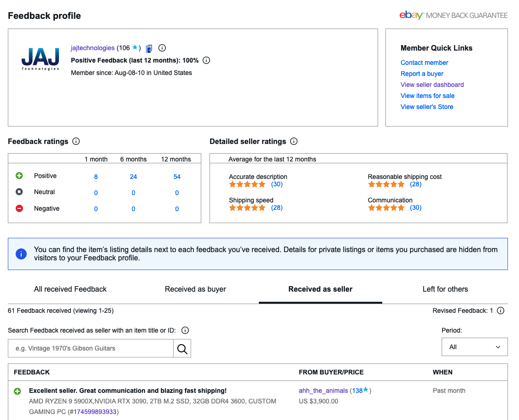519x420 pixels.
Task: Click info icon next to search feedback label
Action: click(x=185, y=330)
